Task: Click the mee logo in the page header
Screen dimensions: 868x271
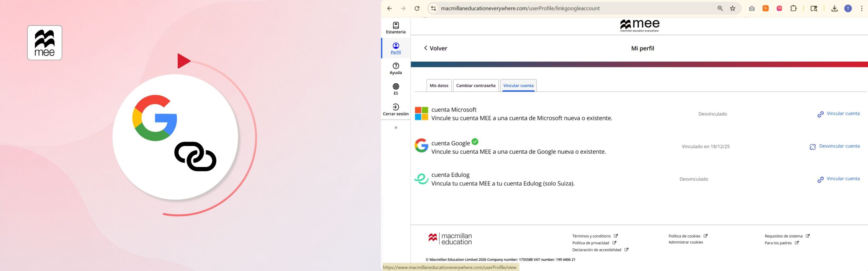Action: [x=640, y=25]
